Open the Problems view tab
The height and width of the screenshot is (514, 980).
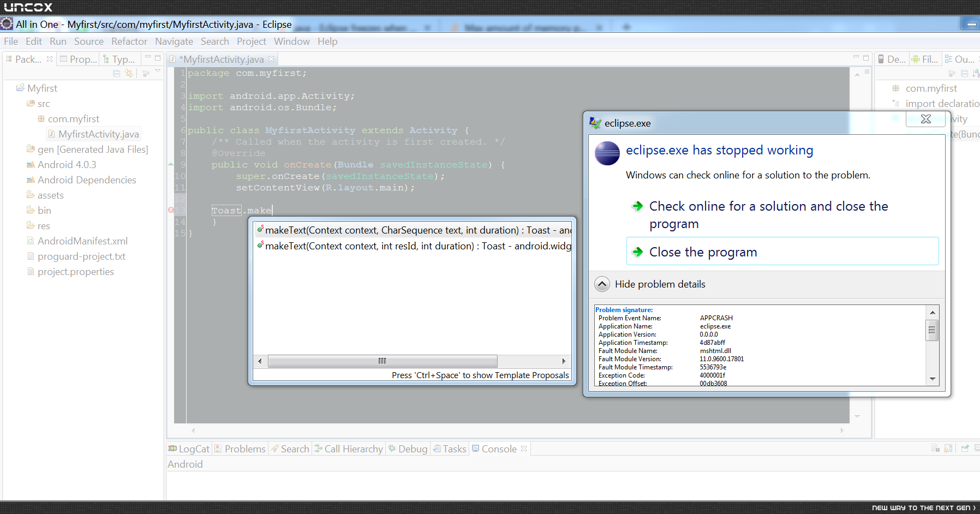pyautogui.click(x=240, y=449)
